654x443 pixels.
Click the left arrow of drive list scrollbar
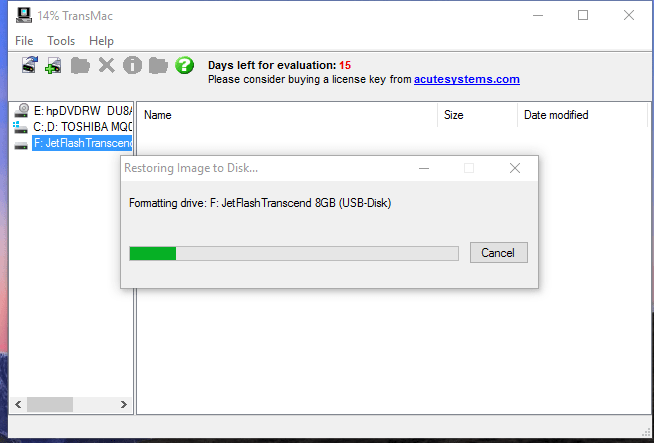click(x=18, y=405)
